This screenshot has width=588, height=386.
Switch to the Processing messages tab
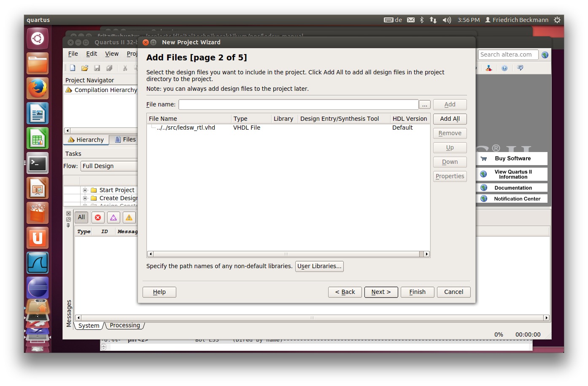(124, 325)
